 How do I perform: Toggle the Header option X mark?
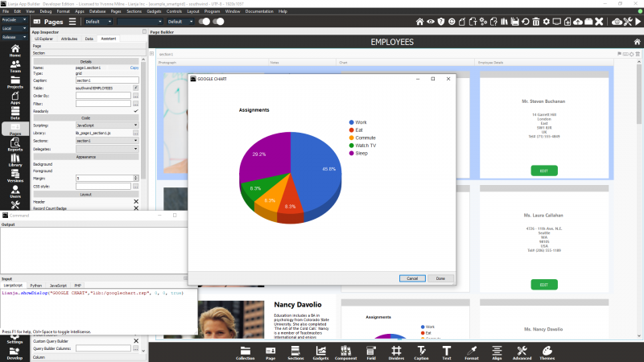(136, 202)
